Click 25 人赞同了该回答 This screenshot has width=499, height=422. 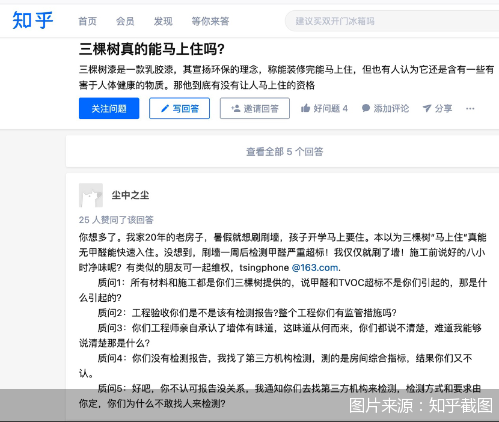[116, 220]
